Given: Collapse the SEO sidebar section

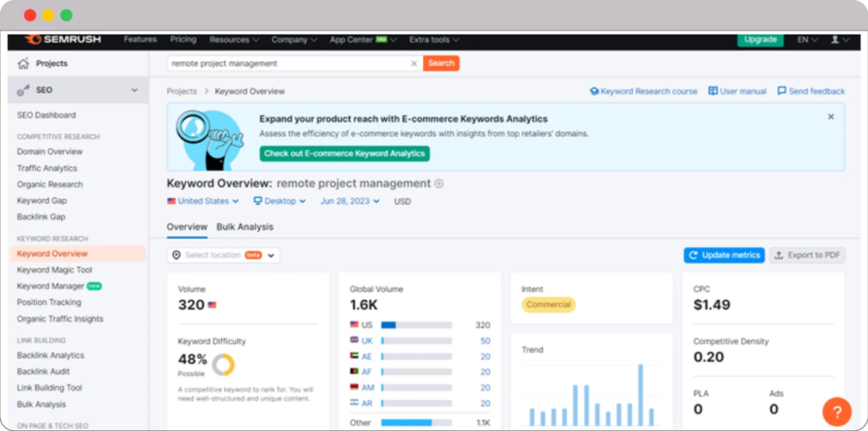Looking at the screenshot, I should click(135, 91).
